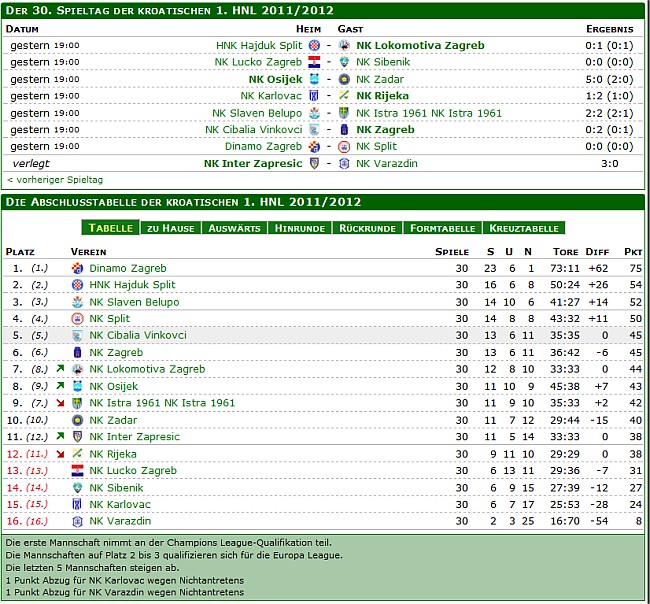Click the NK Varazdin crest in table row 16
This screenshot has width=650, height=604.
pyautogui.click(x=77, y=521)
